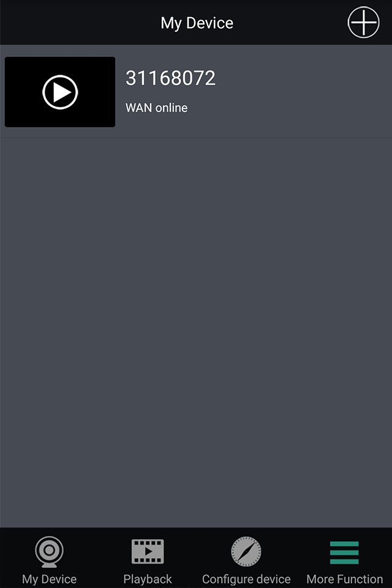This screenshot has height=588, width=392.
Task: Tap the green three-line menu bars
Action: [344, 552]
